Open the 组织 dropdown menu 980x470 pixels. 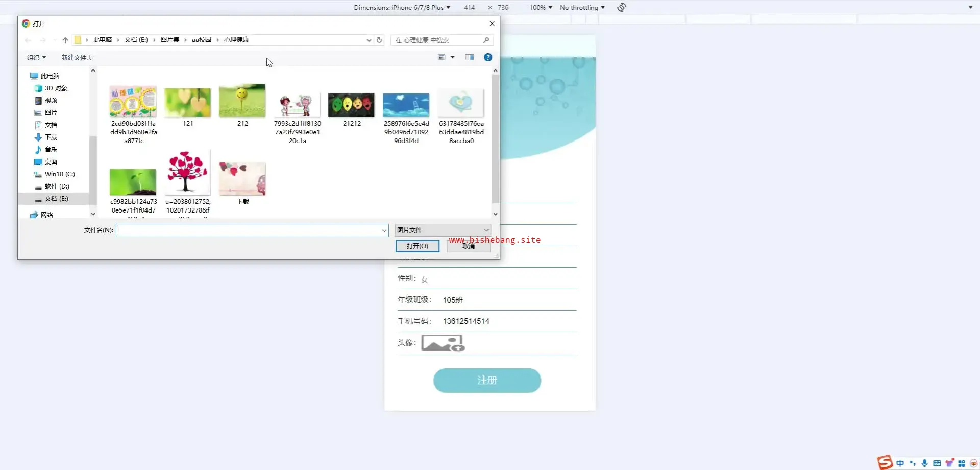36,58
